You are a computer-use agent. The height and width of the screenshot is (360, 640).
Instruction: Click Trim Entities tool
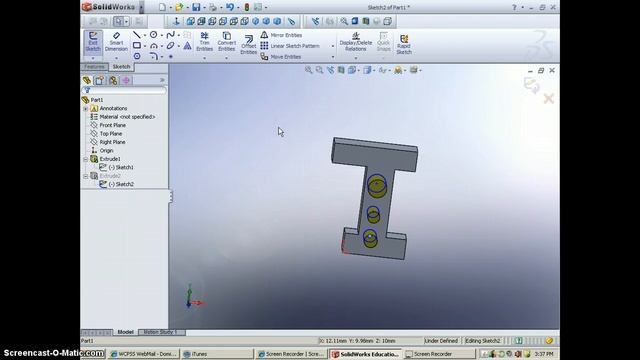204,42
